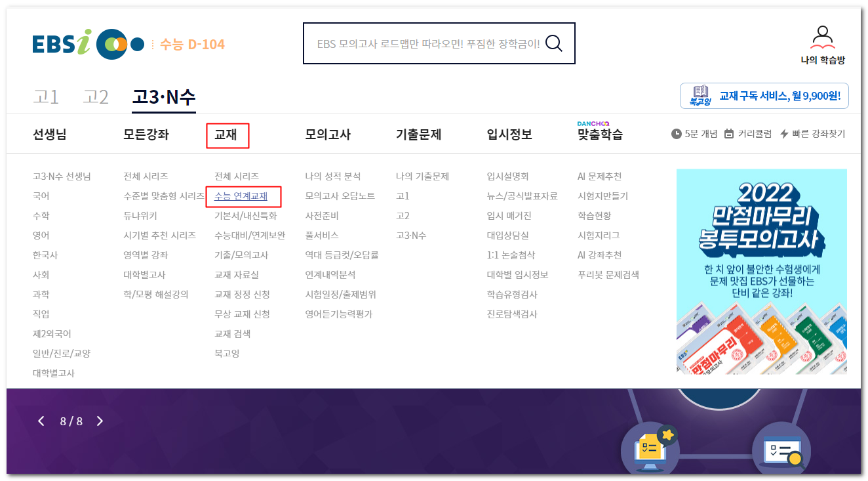Open the 모의고사 menu

328,135
